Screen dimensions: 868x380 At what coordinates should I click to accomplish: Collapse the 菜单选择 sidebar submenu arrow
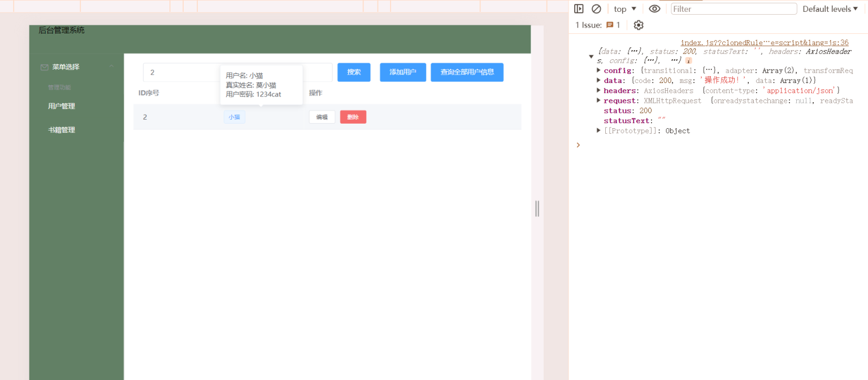(111, 67)
